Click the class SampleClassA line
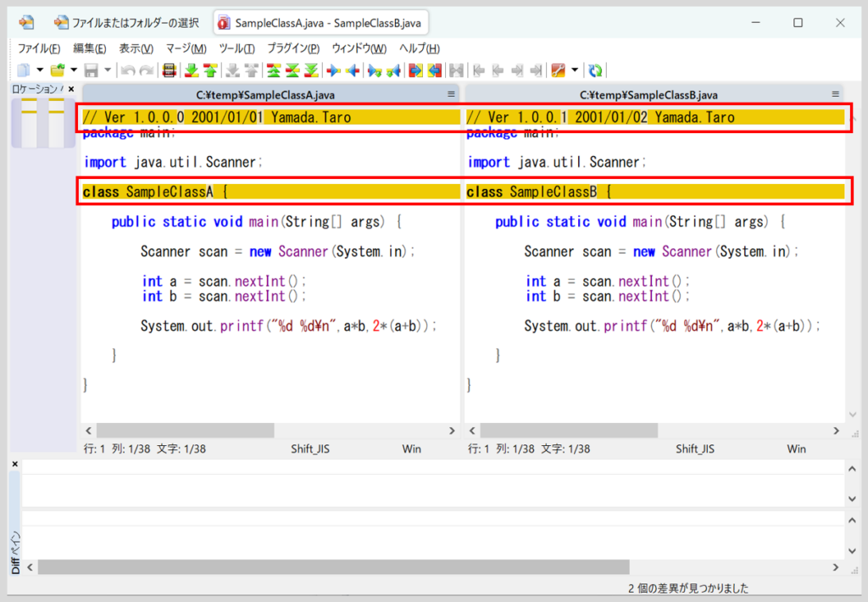868x602 pixels. pyautogui.click(x=271, y=192)
